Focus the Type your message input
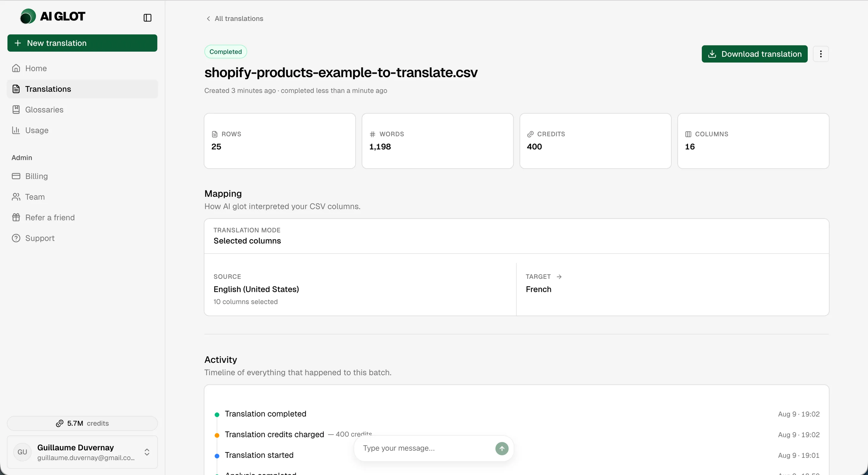The image size is (868, 475). [426, 448]
